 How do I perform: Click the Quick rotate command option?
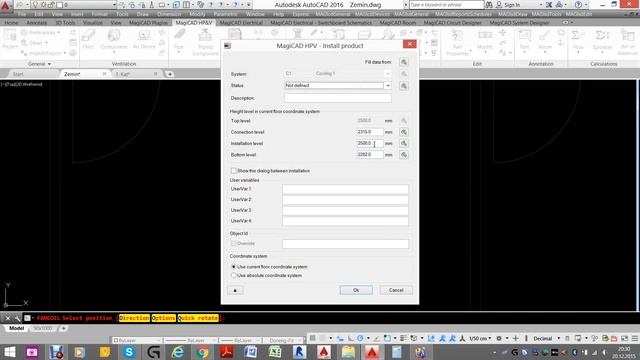pos(198,318)
